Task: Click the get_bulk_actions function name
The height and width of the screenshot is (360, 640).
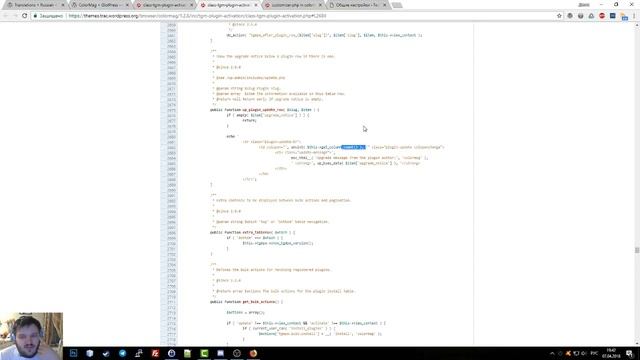Action: point(259,302)
